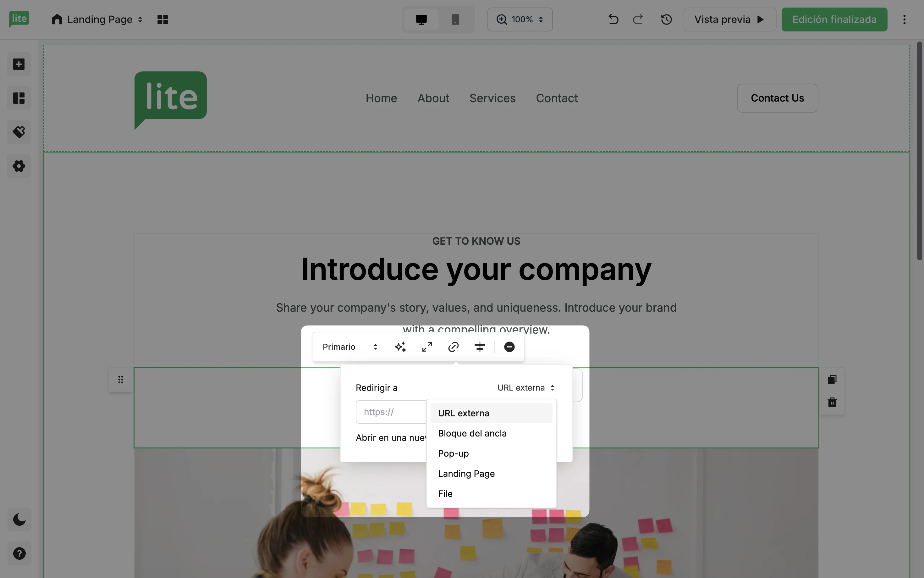Click Vista previa button
Screen dimensions: 924x578
729,19
